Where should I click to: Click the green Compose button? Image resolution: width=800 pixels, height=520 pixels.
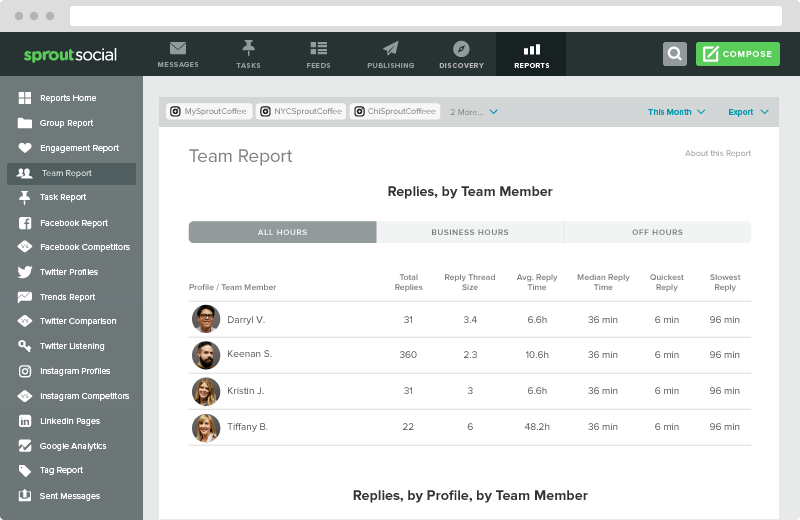738,54
